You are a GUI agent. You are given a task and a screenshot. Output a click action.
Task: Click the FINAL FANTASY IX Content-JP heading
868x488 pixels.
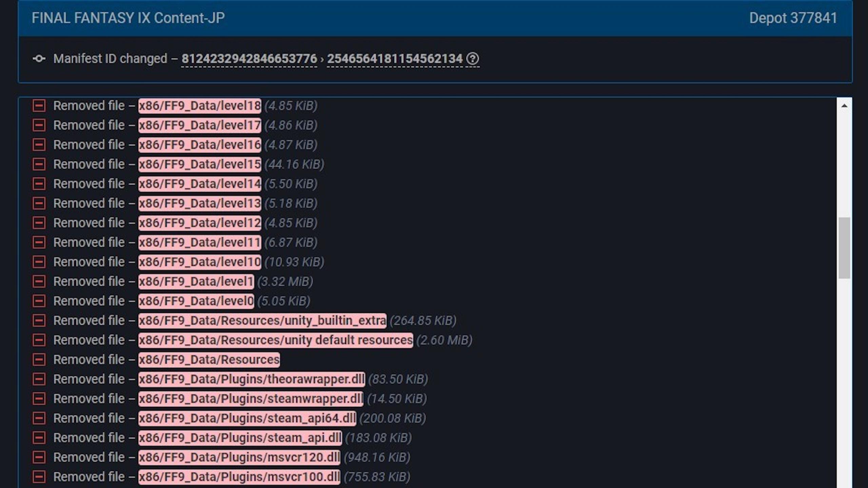coord(128,18)
